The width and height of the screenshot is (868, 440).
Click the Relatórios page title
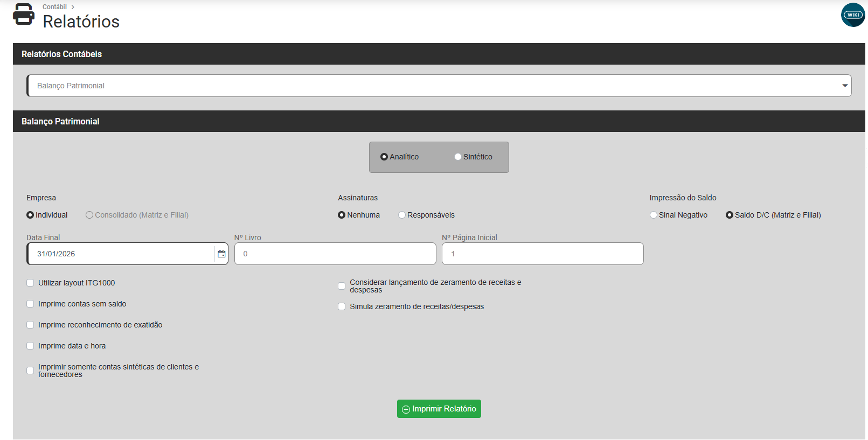[81, 22]
